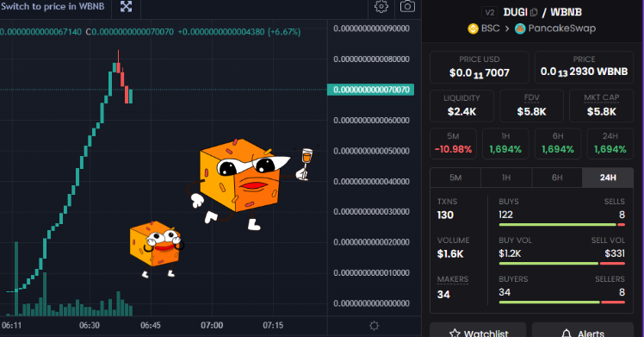This screenshot has height=337, width=644.
Task: Click the PRICE USD value $0.0₁₁7007
Action: click(x=480, y=73)
